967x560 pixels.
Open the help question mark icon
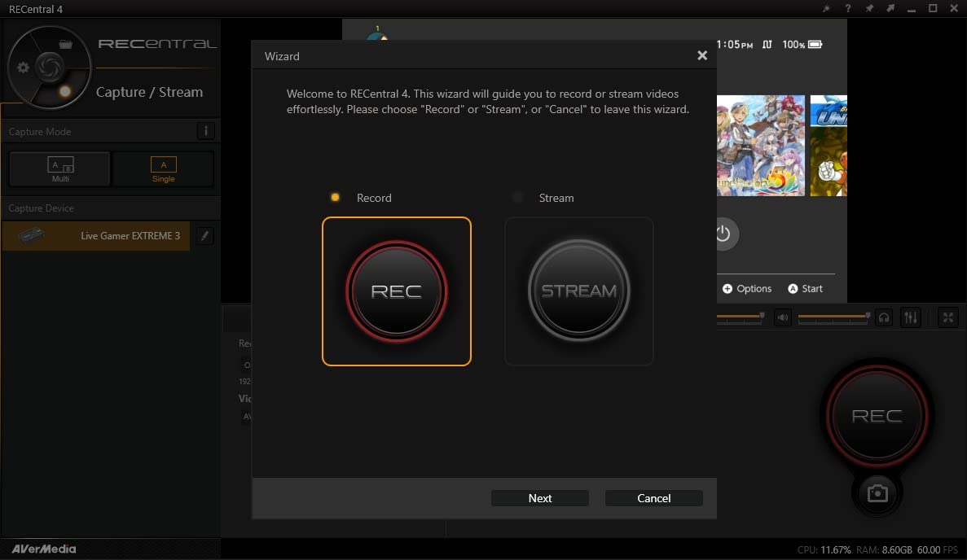pos(847,9)
